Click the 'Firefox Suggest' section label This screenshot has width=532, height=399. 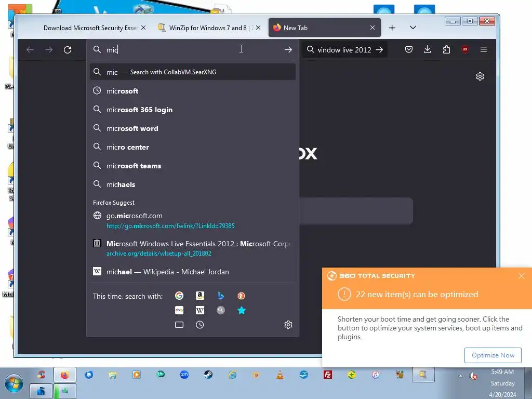[114, 203]
